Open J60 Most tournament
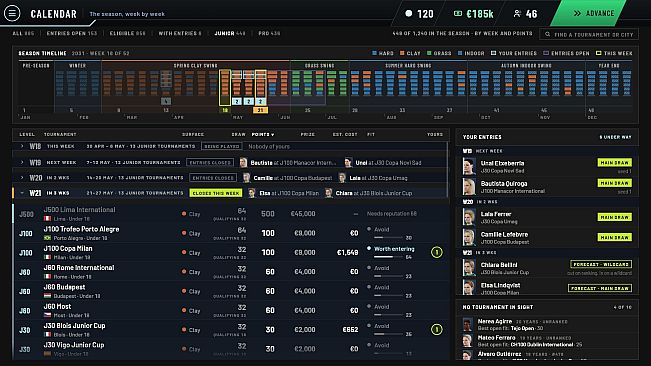This screenshot has width=651, height=366. 230,310
